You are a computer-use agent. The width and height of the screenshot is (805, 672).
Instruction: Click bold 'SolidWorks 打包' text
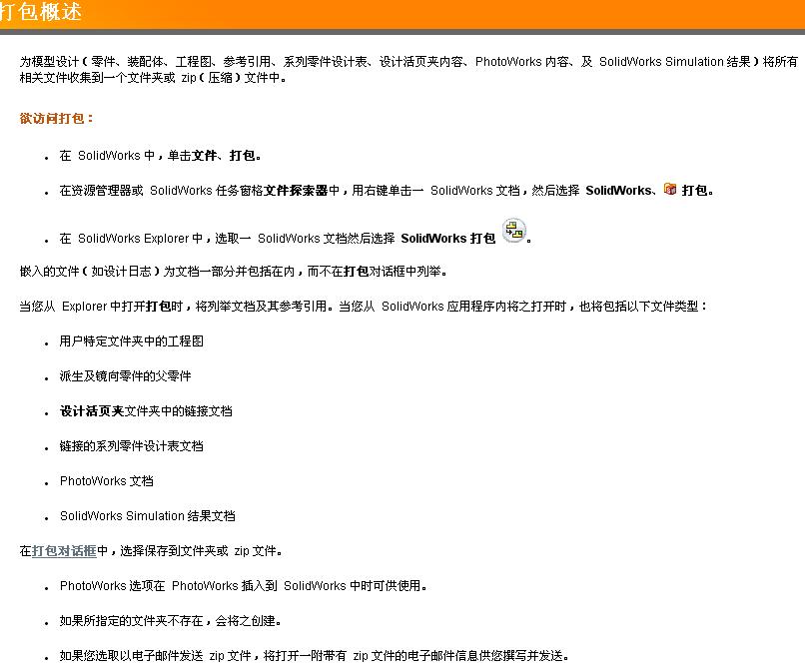448,239
